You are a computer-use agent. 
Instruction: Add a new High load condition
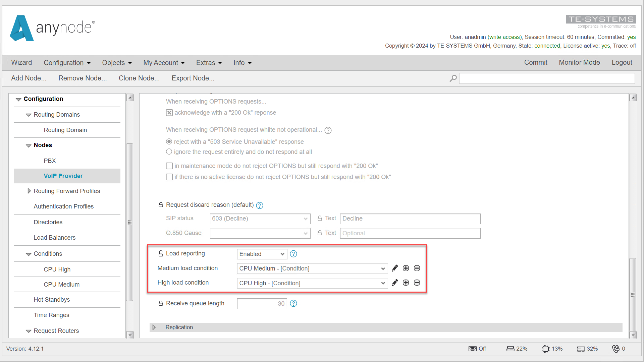point(406,283)
